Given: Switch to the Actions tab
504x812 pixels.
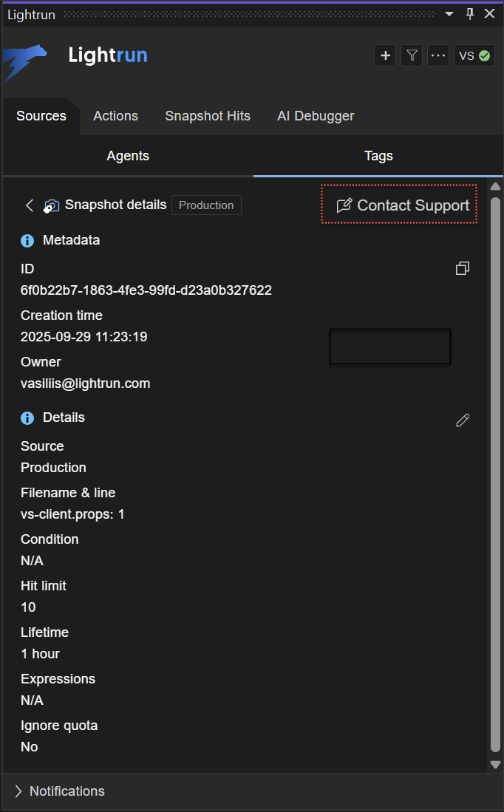Looking at the screenshot, I should pos(115,116).
